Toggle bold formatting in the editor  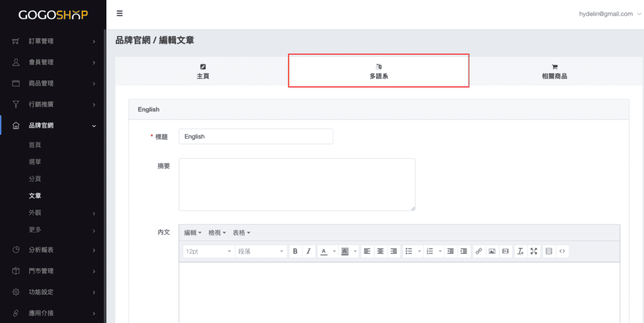[x=296, y=251]
